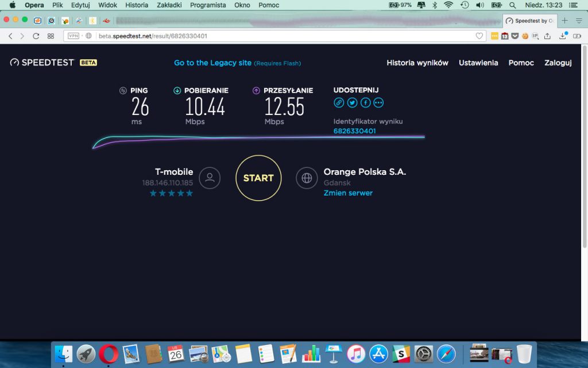Screen dimensions: 588x368
Task: Open the Pocket extension icon
Action: (515, 36)
